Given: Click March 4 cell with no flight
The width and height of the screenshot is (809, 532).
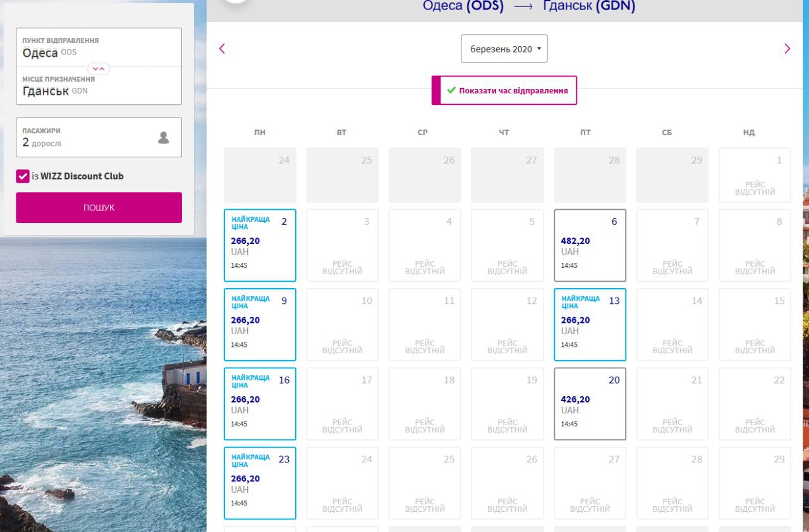Looking at the screenshot, I should coord(425,245).
